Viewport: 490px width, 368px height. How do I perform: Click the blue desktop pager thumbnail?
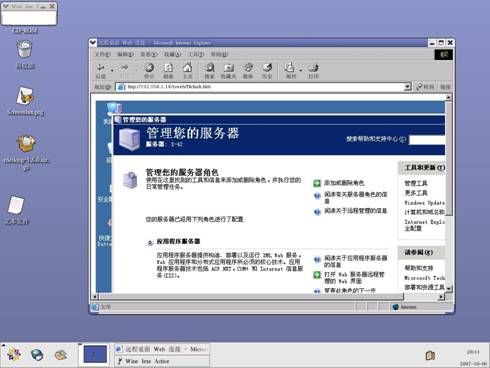95,354
